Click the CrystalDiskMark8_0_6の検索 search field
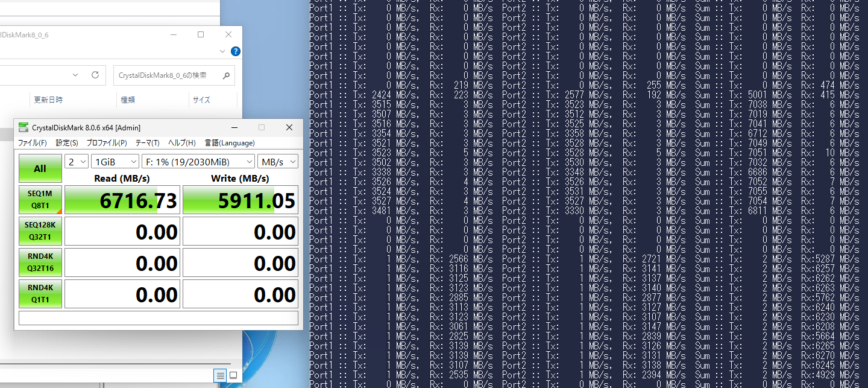 tap(174, 75)
